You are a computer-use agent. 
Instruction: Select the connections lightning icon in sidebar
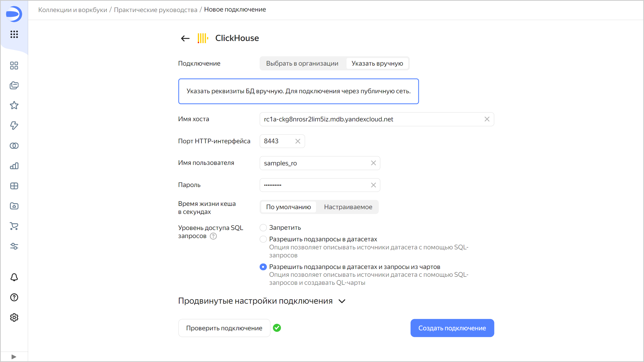tap(14, 125)
